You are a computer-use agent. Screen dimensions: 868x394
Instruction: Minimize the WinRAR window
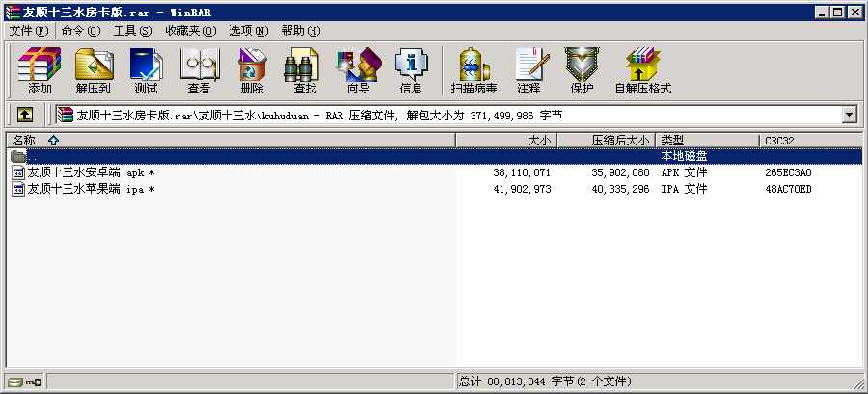(822, 12)
